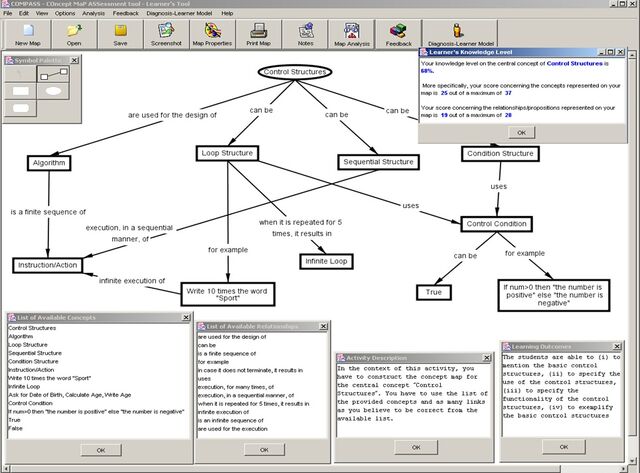Open the File menu

pos(8,13)
